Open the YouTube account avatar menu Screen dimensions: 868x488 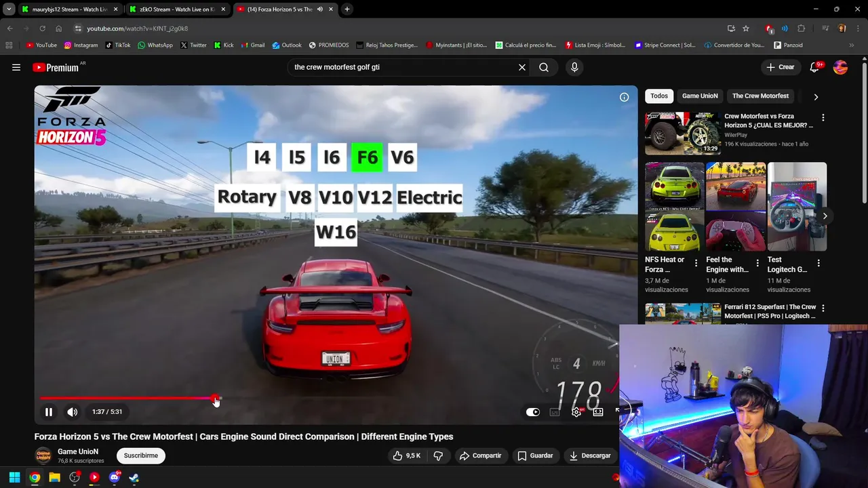click(x=840, y=67)
